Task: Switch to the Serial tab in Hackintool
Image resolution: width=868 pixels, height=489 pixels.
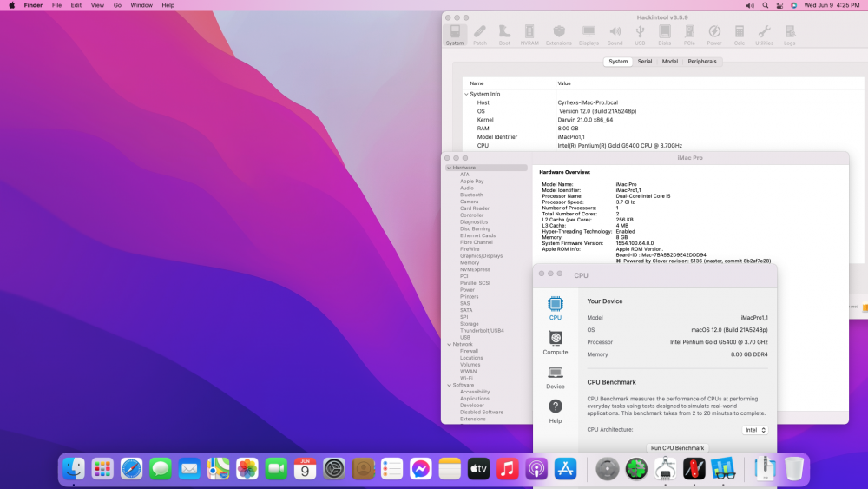Action: click(644, 62)
